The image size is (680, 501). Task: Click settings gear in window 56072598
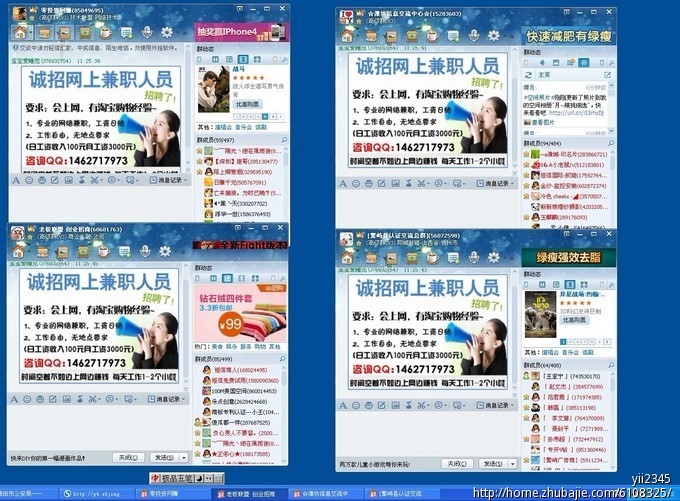click(x=494, y=258)
